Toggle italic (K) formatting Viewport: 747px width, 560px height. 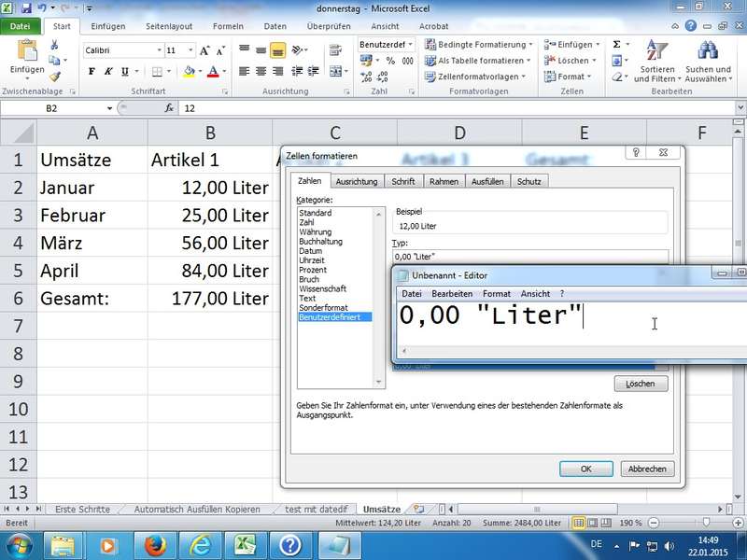click(x=110, y=72)
